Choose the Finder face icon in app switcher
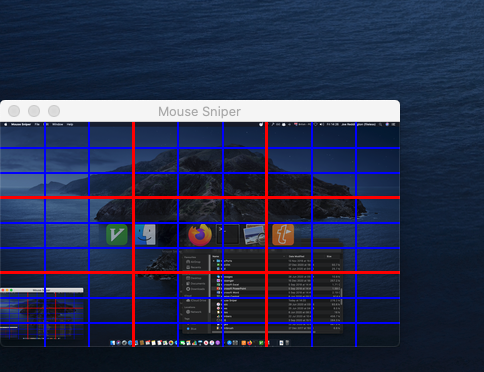 click(x=146, y=235)
